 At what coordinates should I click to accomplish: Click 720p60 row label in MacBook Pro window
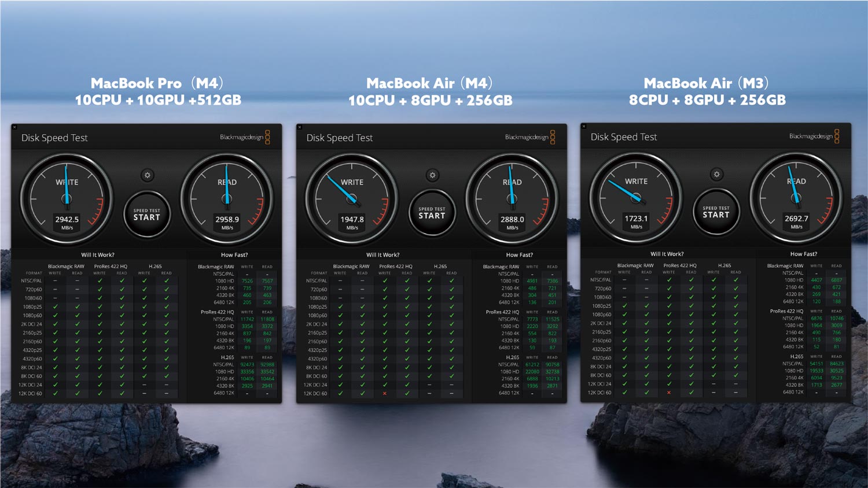[34, 290]
